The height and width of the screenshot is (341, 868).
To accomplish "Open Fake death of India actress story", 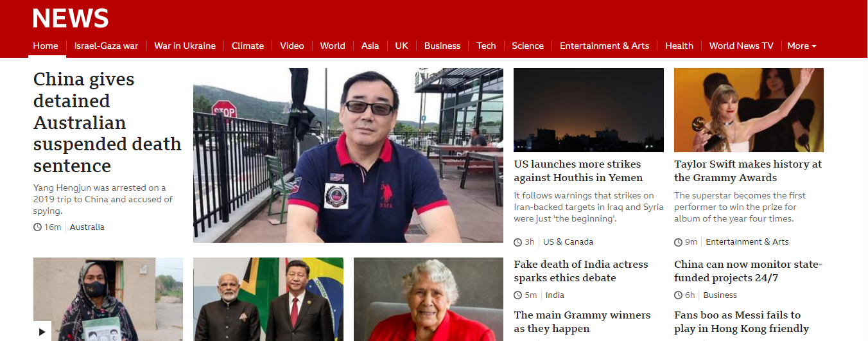I will (x=581, y=271).
